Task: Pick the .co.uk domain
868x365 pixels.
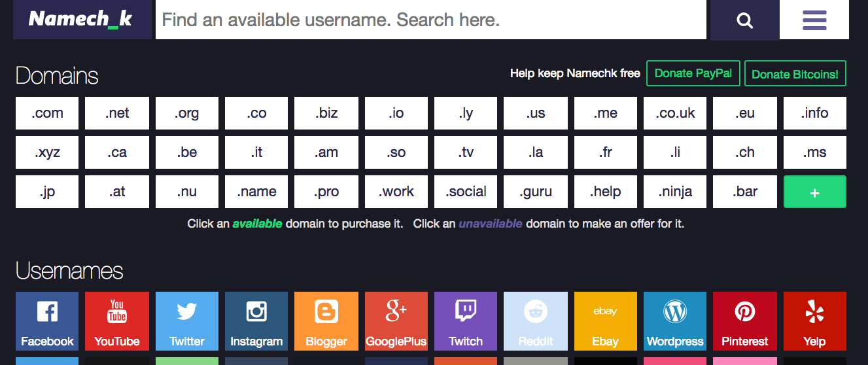Action: click(x=675, y=113)
